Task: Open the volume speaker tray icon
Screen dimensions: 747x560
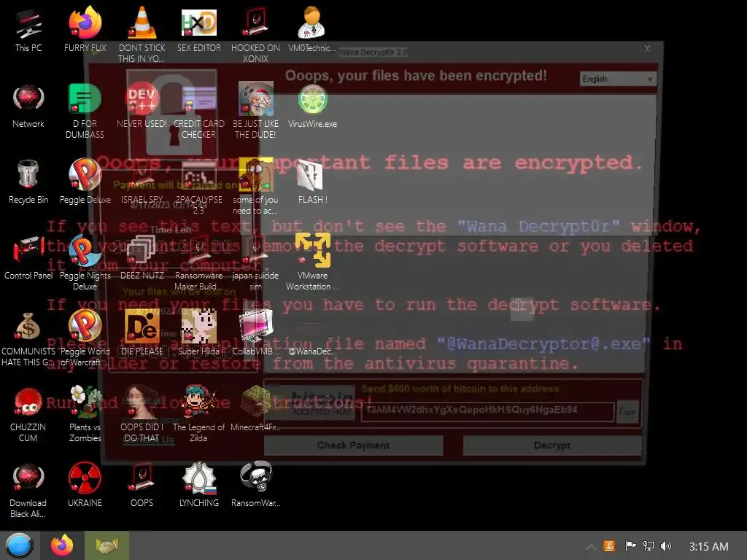Action: [666, 546]
